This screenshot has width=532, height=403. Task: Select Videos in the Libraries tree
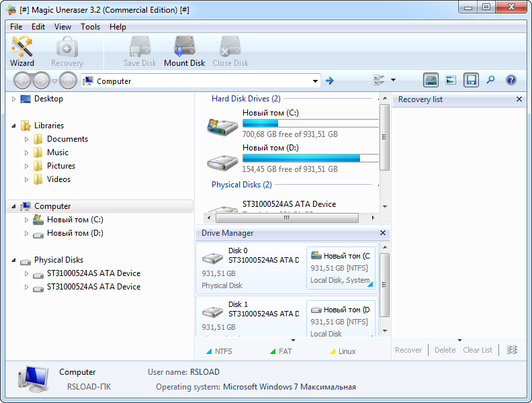point(58,179)
